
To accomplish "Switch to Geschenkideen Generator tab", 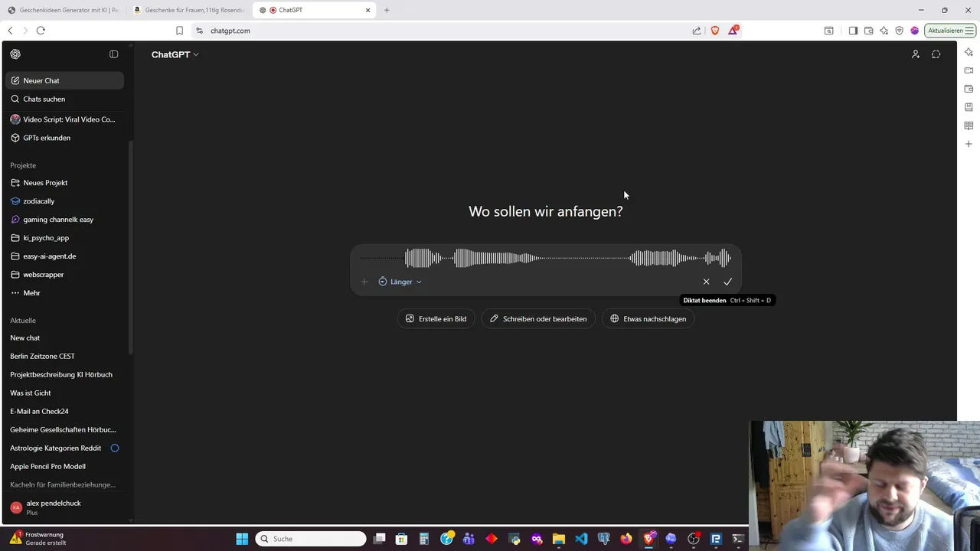I will (63, 10).
